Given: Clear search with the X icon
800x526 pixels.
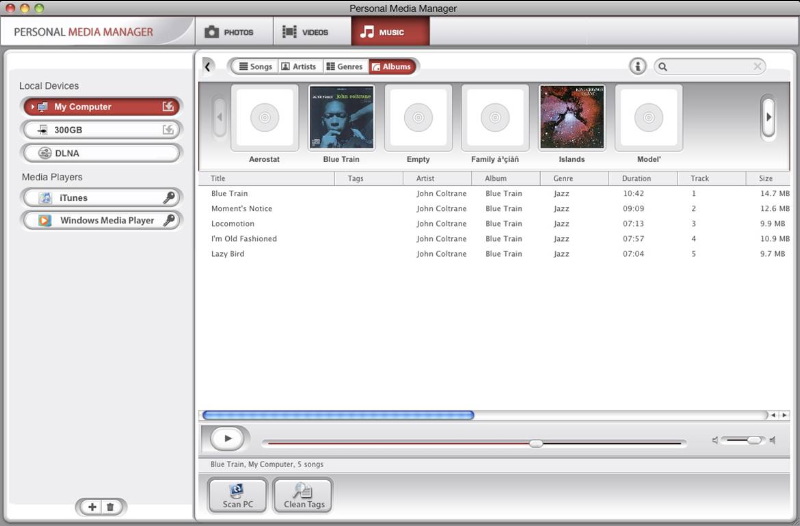Looking at the screenshot, I should coord(757,66).
